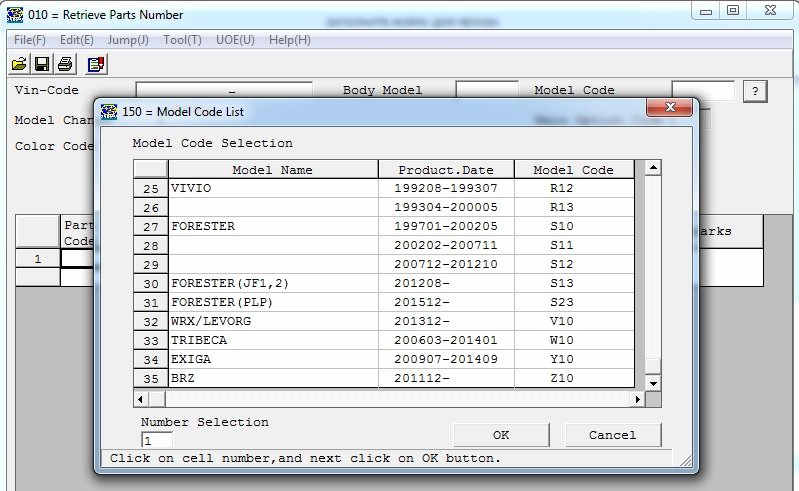Open the File(F) menu

tap(30, 40)
